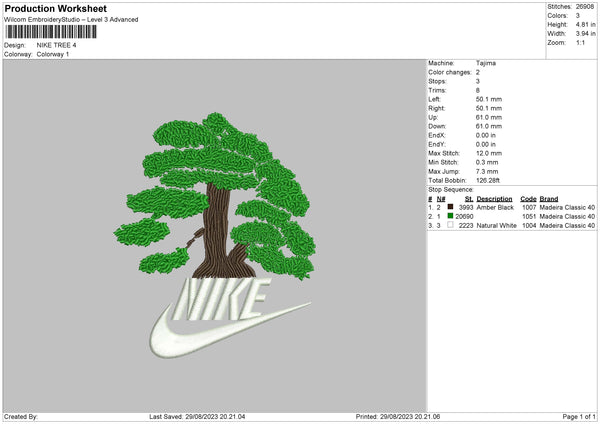
Task: Click the Natural White color swatch
Action: click(451, 226)
